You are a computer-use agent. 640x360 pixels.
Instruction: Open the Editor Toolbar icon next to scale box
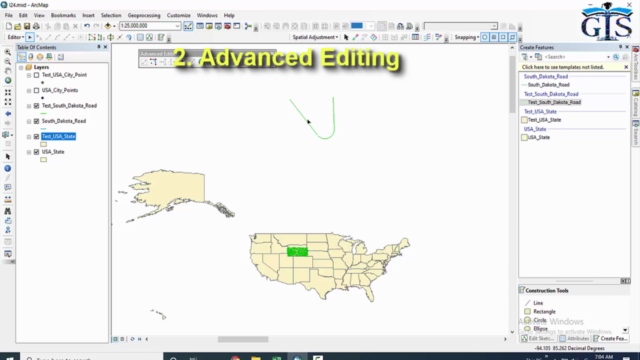tap(188, 26)
